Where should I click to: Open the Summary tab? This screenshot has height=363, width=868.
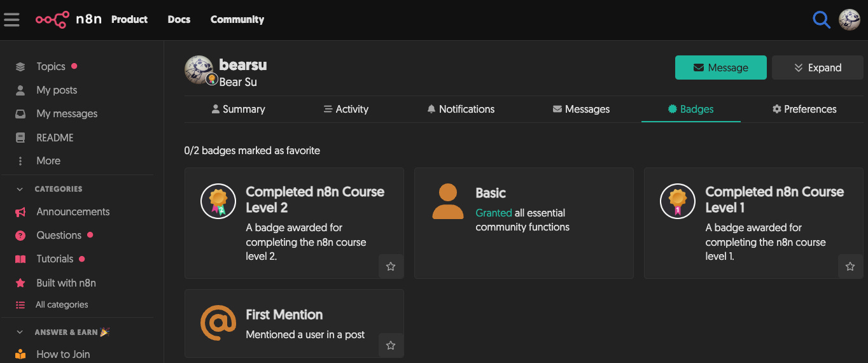(238, 109)
